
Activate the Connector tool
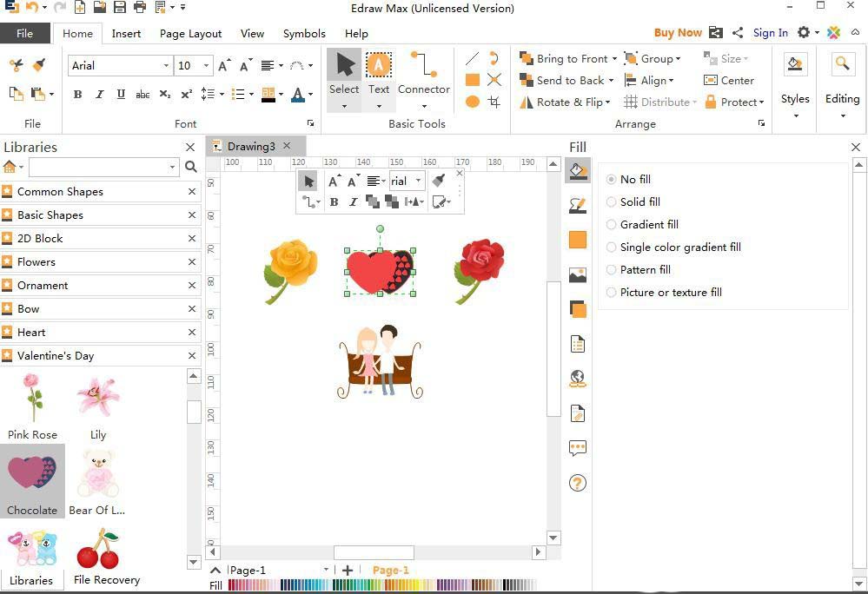point(423,80)
